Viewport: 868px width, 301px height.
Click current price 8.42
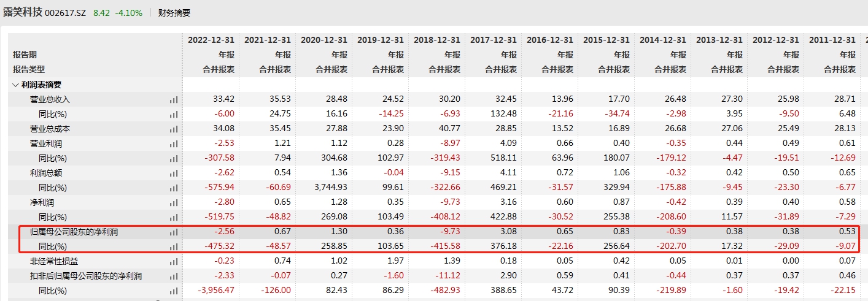[x=101, y=12]
